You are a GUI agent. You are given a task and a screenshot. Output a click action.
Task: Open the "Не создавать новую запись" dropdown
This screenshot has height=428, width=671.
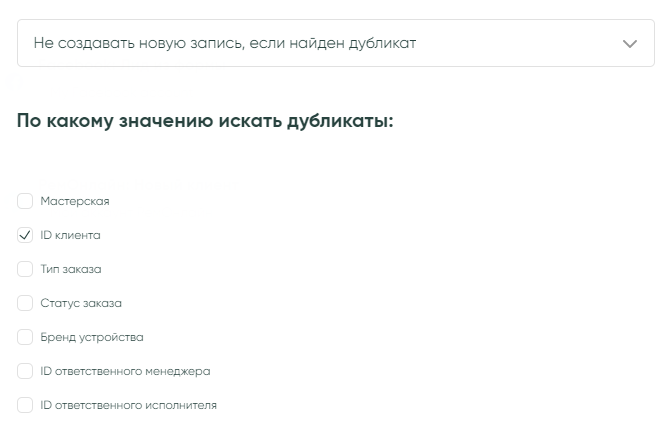pos(335,44)
